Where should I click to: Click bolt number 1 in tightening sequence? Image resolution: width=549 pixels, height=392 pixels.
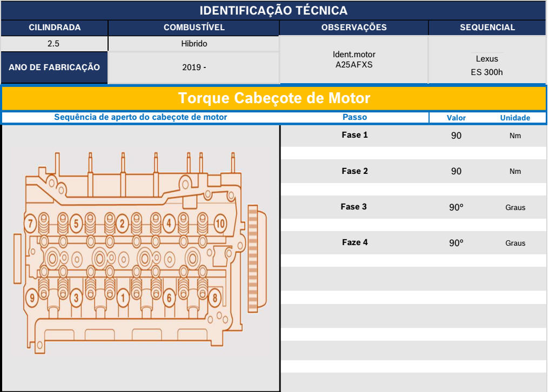(123, 297)
